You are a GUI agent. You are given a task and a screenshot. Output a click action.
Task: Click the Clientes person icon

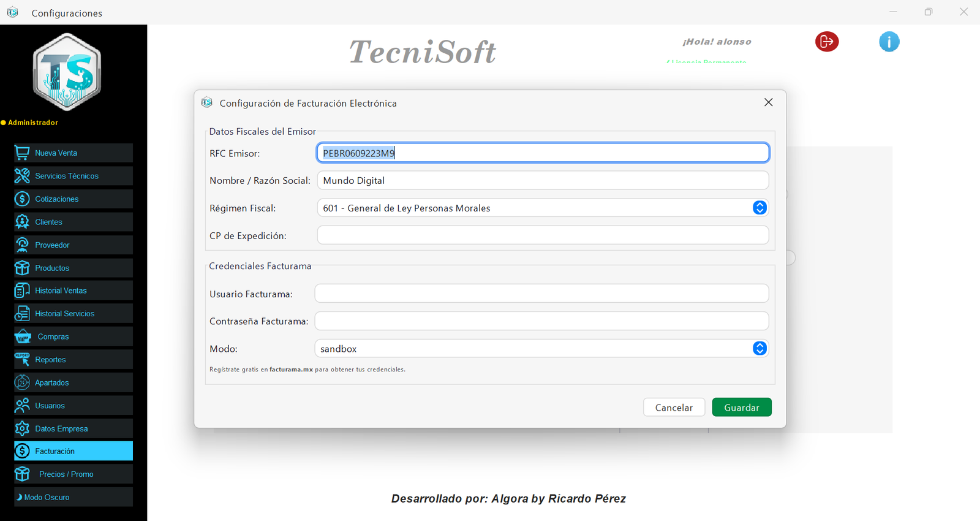point(22,222)
